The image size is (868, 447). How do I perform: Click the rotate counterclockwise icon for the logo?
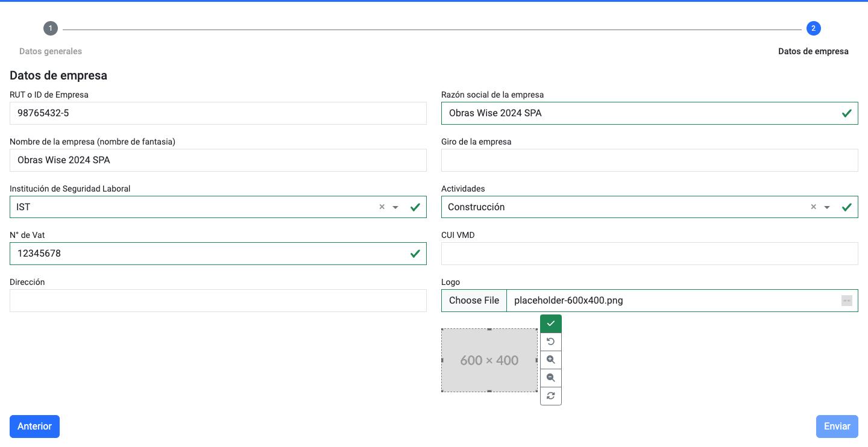550,342
